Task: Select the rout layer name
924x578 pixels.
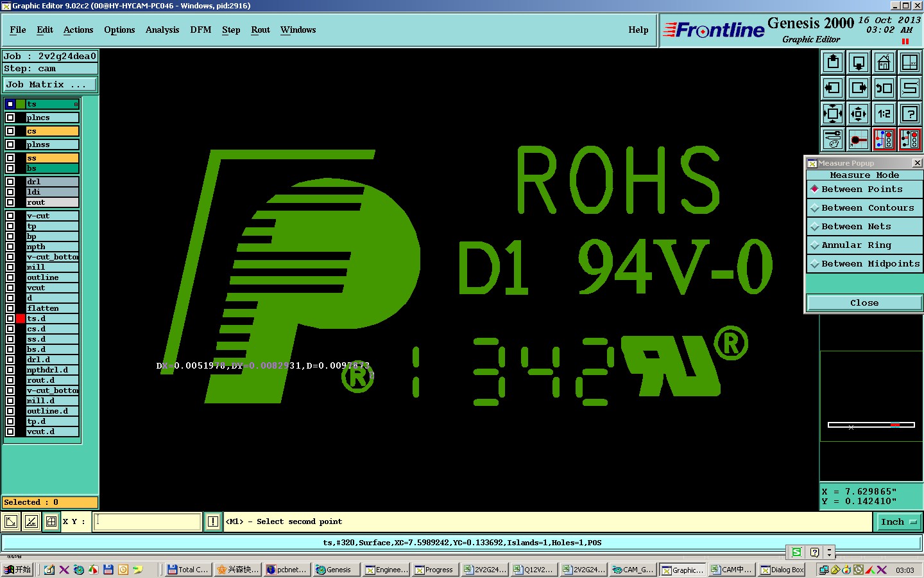Action: click(x=53, y=202)
